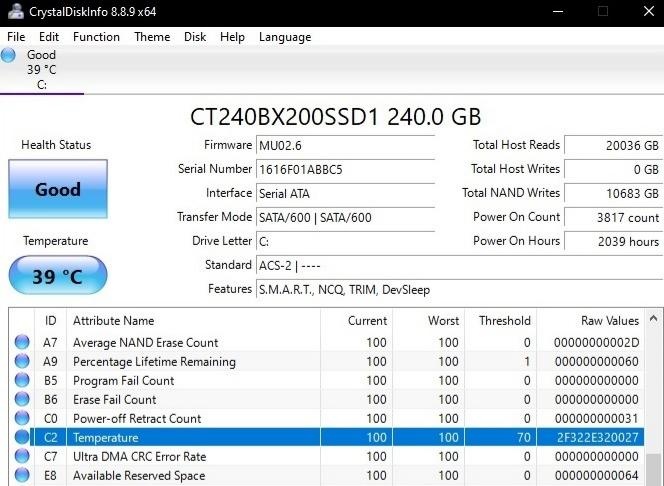Click status orb for Power-off Retract Count

click(22, 418)
